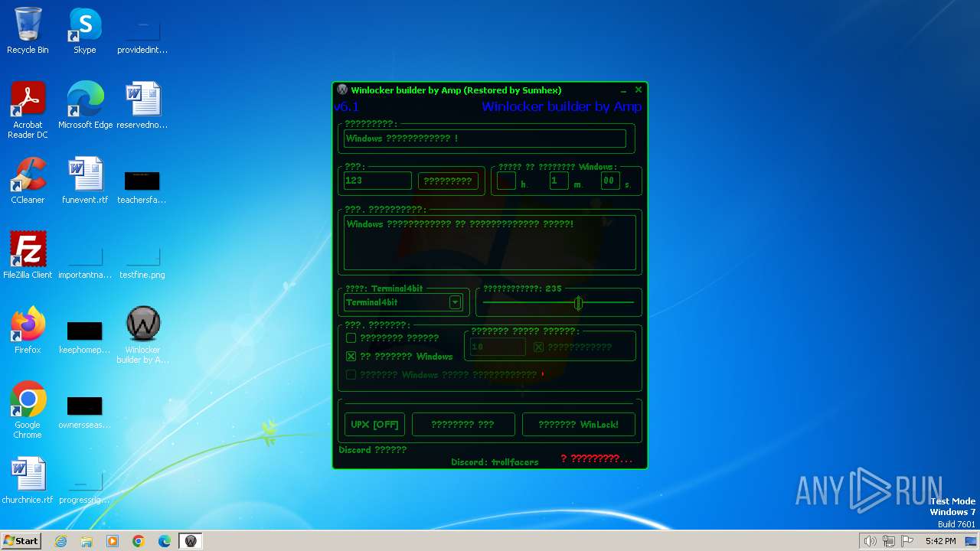Screen dimensions: 980x551
Task: Select churchnice.rtf document icon
Action: [x=28, y=481]
